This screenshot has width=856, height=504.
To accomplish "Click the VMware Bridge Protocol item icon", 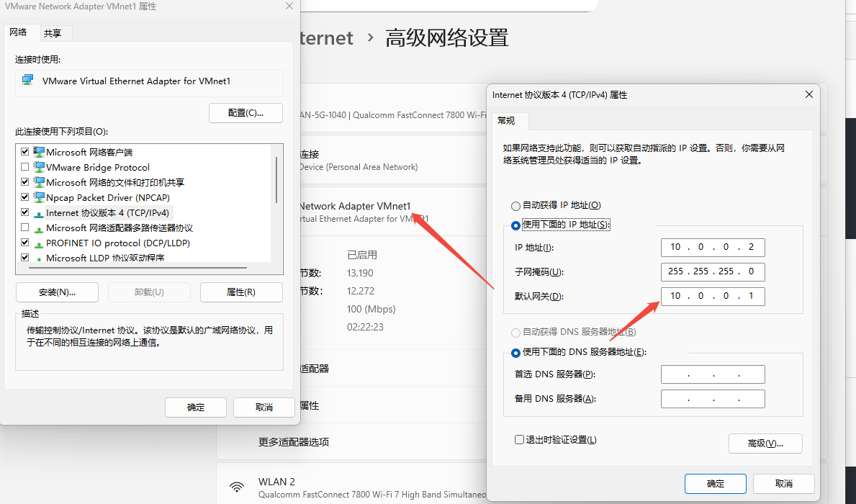I will [x=39, y=167].
